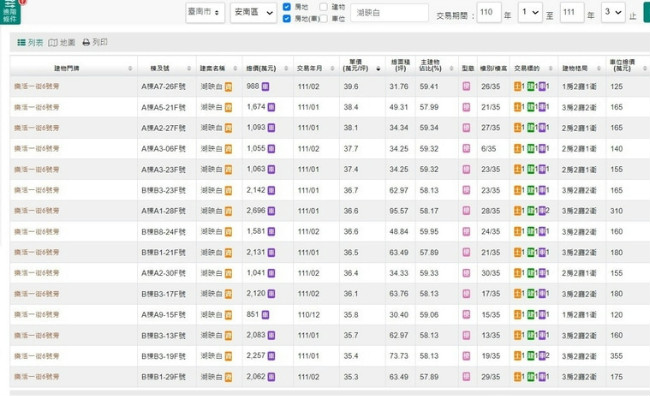
Task: Click the orange project icon in row B棟B3-17F號
Action: click(x=228, y=294)
